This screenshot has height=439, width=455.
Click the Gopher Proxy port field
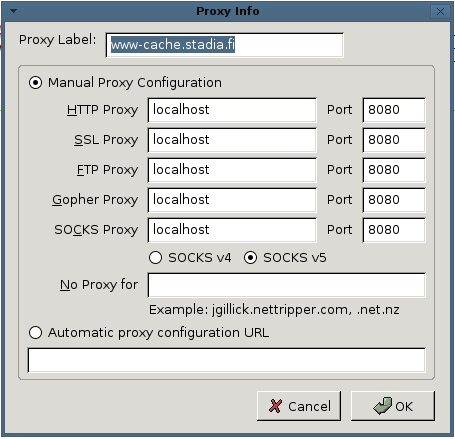(394, 200)
